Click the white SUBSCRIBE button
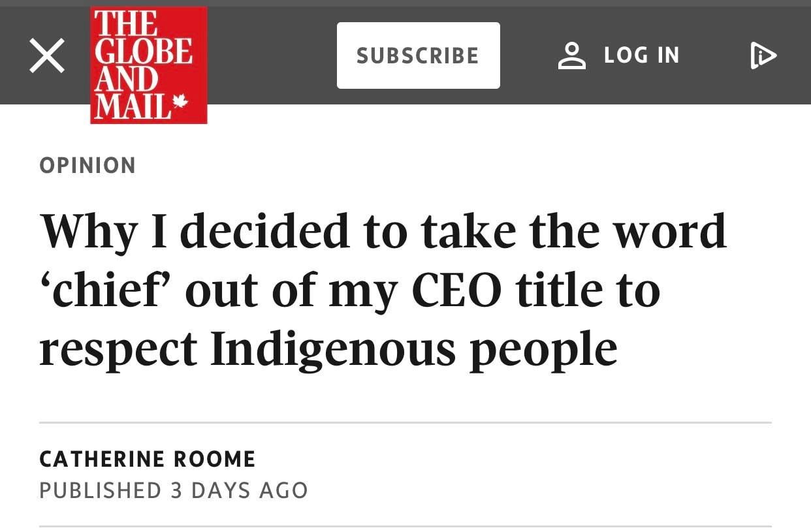811x532 pixels. [x=419, y=55]
